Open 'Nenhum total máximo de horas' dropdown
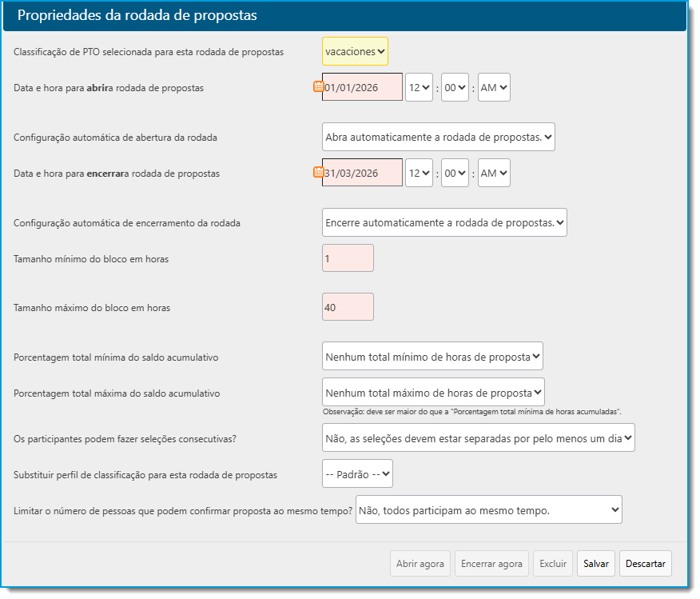 (433, 392)
